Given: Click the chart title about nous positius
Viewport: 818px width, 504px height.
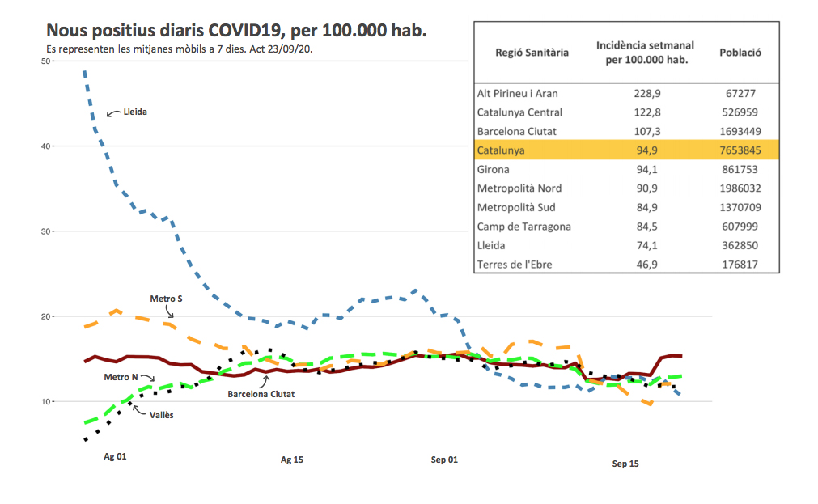Looking at the screenshot, I should point(235,31).
